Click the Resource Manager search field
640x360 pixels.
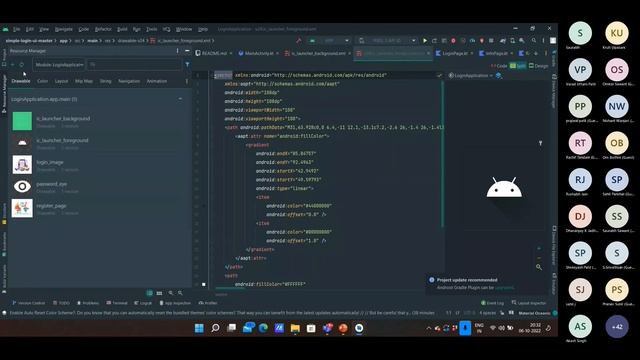[134, 64]
